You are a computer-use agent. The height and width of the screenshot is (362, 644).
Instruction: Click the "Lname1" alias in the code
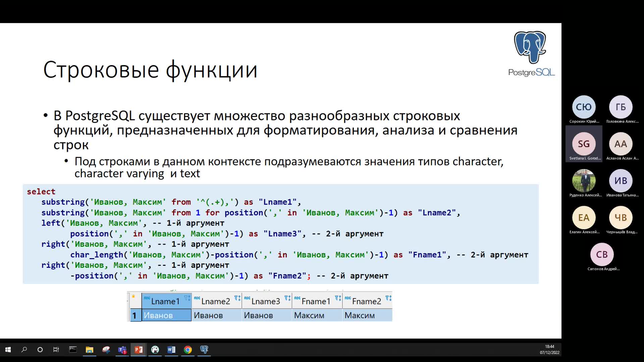[277, 202]
